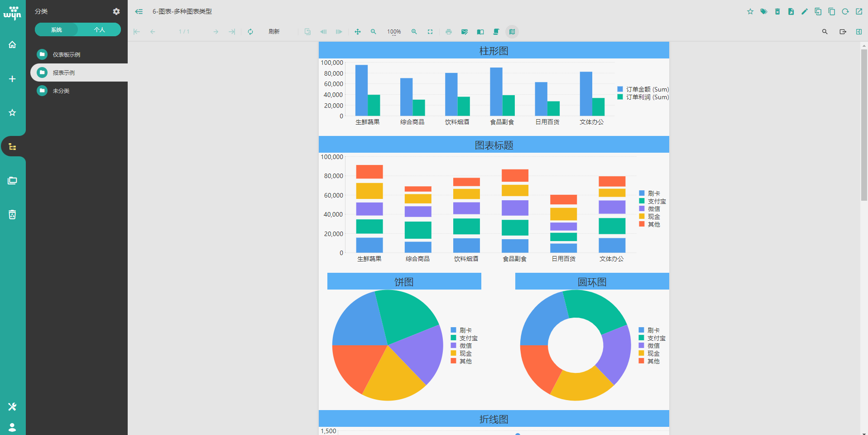868x435 pixels.
Task: Click the 饼图 chart header
Action: tap(404, 282)
